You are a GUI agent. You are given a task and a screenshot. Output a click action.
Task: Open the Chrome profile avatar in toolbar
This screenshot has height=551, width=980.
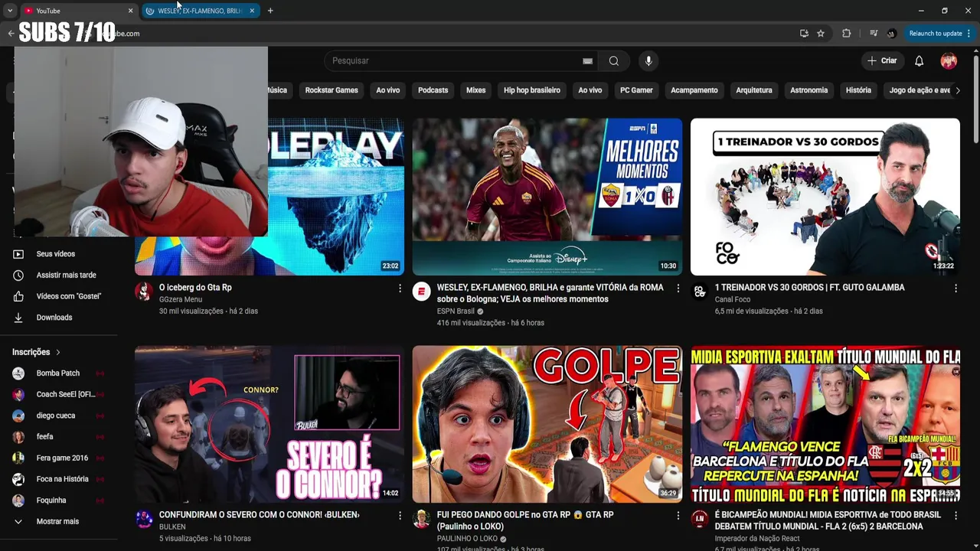[x=891, y=34]
